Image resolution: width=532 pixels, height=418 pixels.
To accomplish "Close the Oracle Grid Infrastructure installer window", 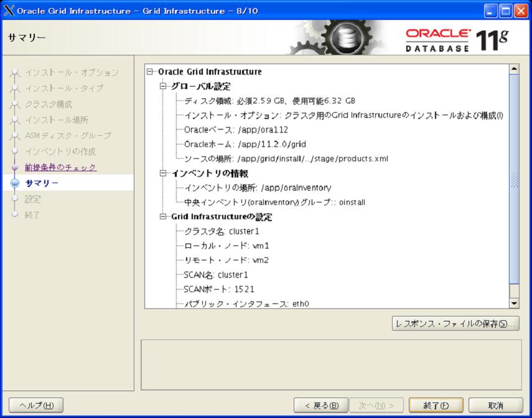I will pos(521,11).
